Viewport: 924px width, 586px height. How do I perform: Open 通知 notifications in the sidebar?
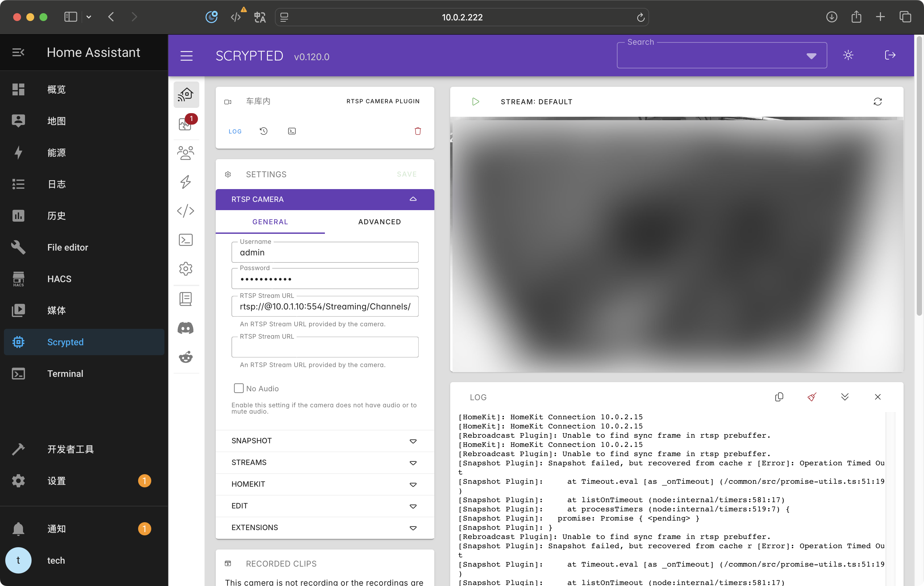point(84,529)
